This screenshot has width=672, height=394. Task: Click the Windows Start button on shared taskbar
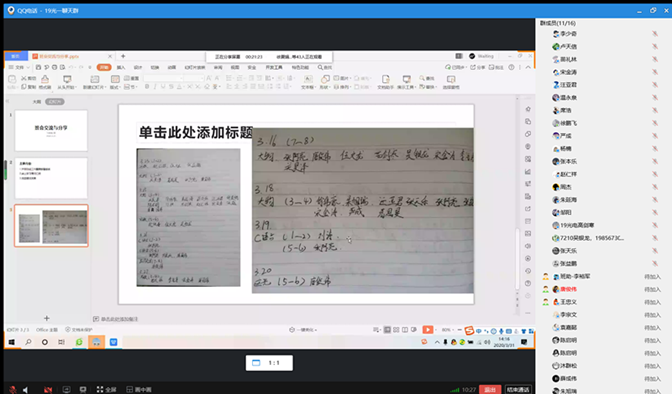tap(12, 342)
